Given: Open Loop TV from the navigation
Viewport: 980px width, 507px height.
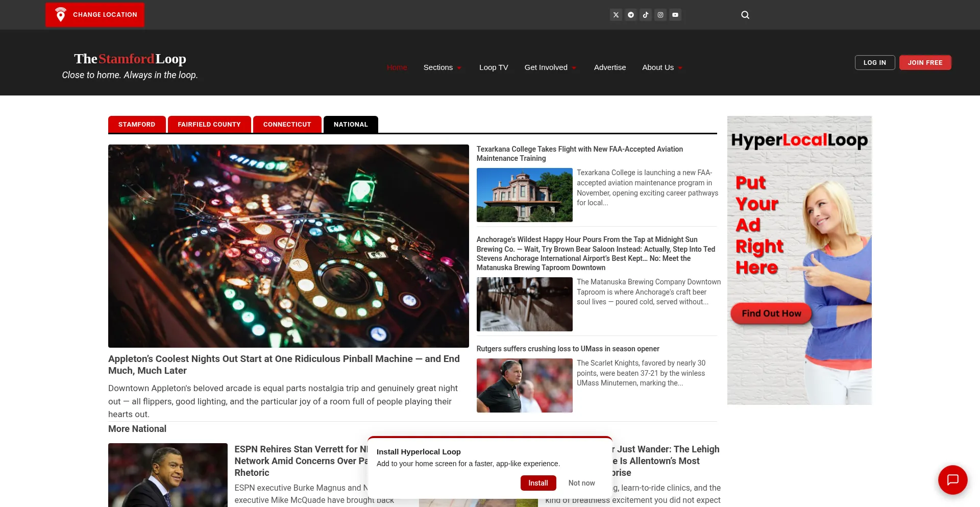Looking at the screenshot, I should [x=494, y=67].
